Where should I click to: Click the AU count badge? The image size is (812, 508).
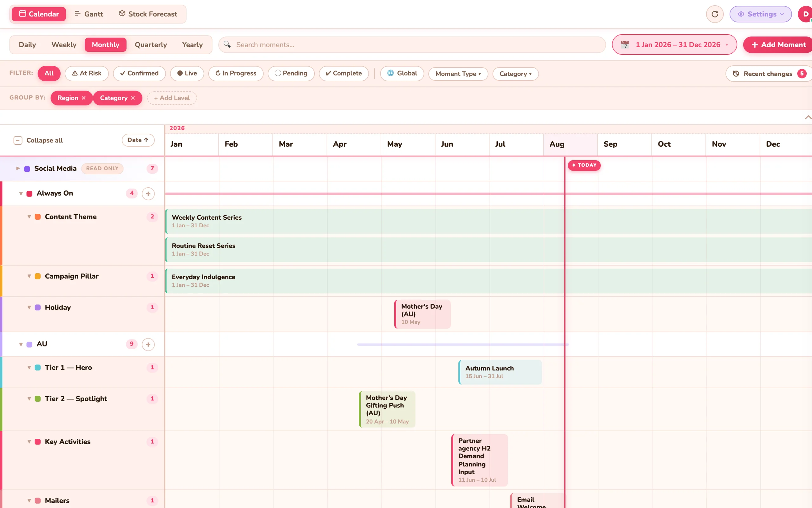132,344
